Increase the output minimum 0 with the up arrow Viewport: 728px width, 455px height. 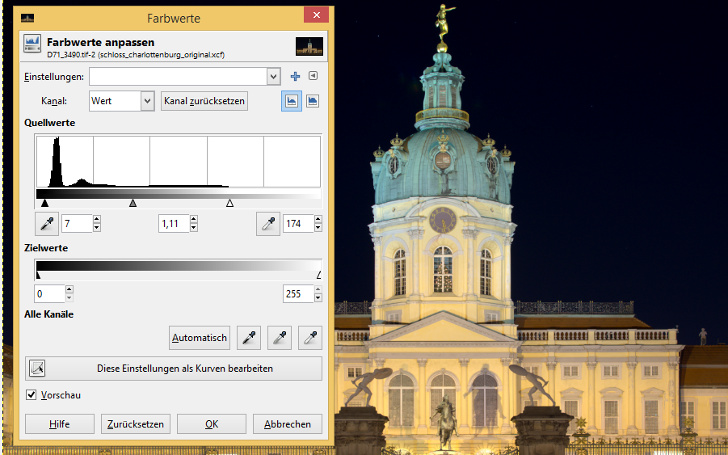pyautogui.click(x=69, y=289)
